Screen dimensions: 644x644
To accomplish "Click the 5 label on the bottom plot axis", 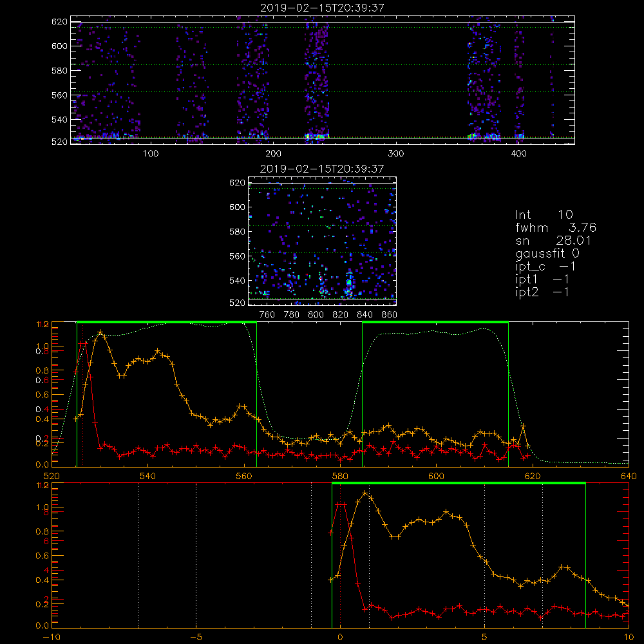I will tap(485, 638).
